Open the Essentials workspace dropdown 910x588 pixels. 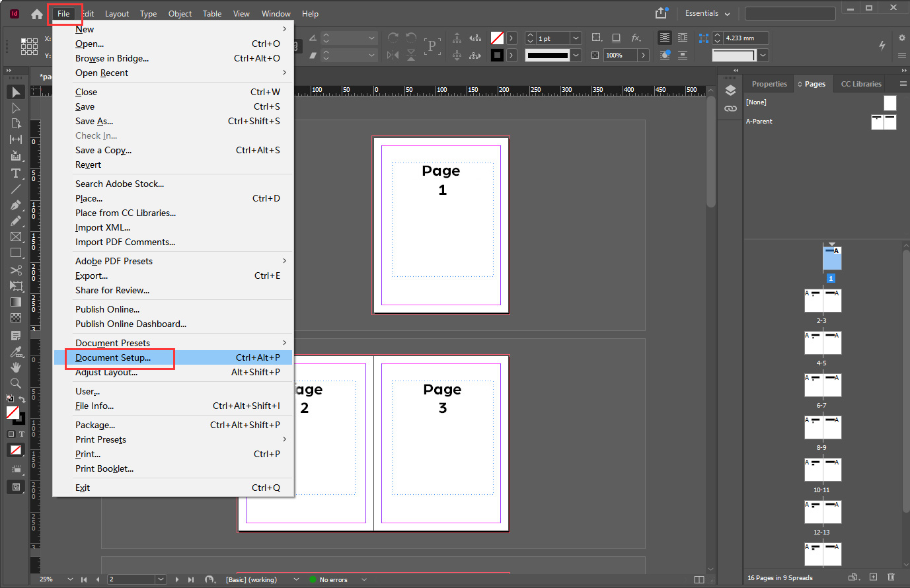708,13
